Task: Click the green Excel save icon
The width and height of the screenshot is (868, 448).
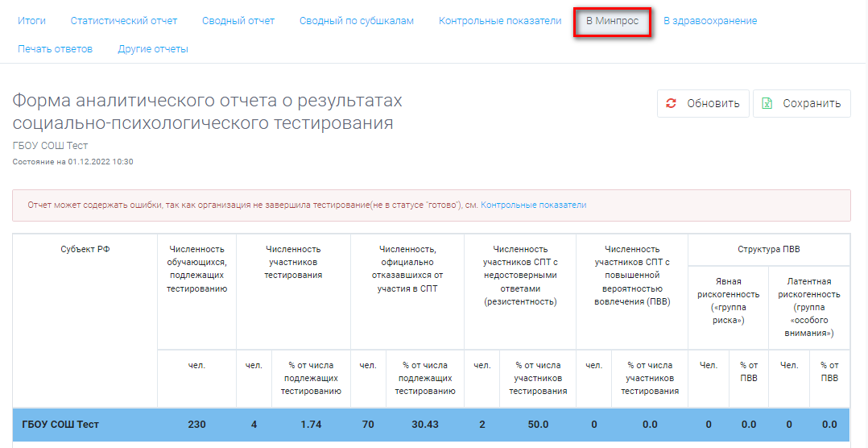Action: [767, 104]
